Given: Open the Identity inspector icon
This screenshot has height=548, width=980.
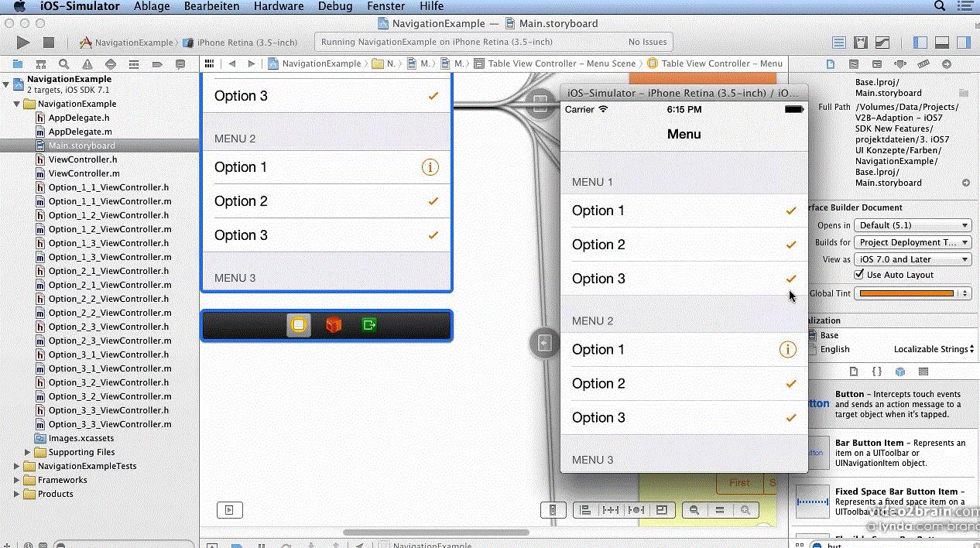Looking at the screenshot, I should coord(877,64).
